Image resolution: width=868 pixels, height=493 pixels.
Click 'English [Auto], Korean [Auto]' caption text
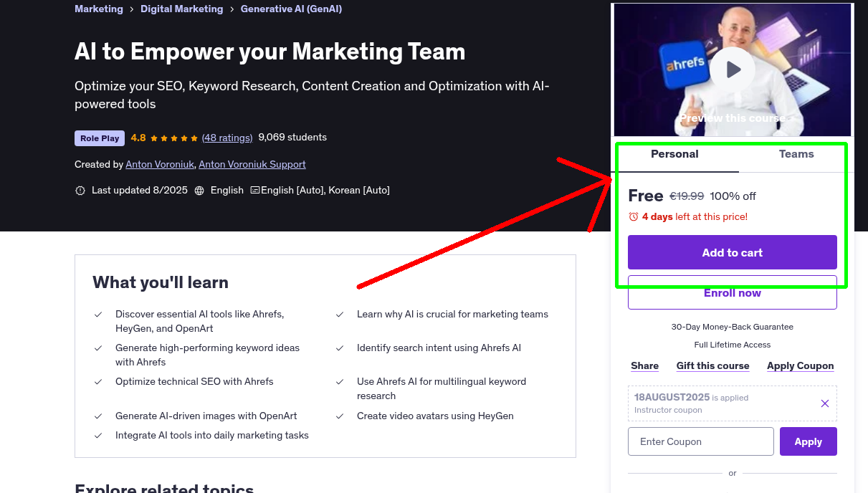(x=325, y=190)
